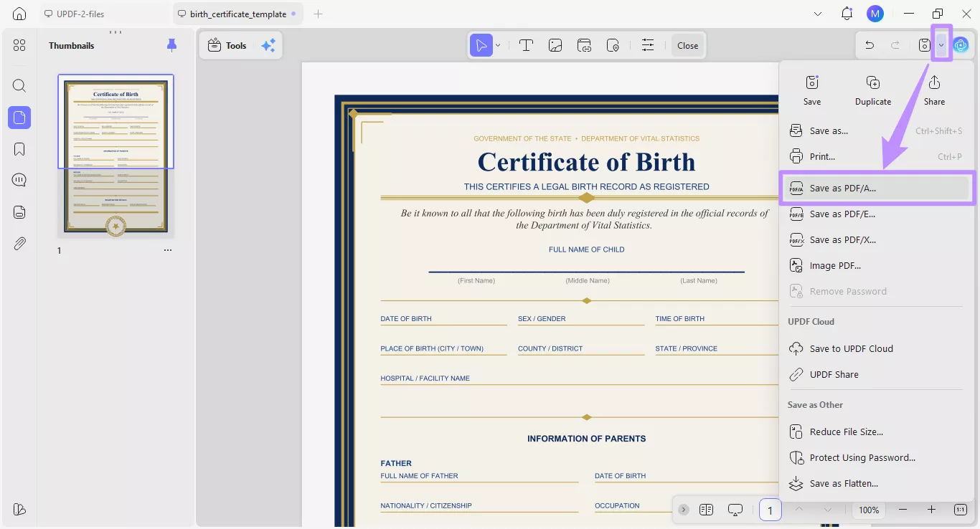
Task: Expand the selection tool dropdown arrow
Action: coord(497,45)
